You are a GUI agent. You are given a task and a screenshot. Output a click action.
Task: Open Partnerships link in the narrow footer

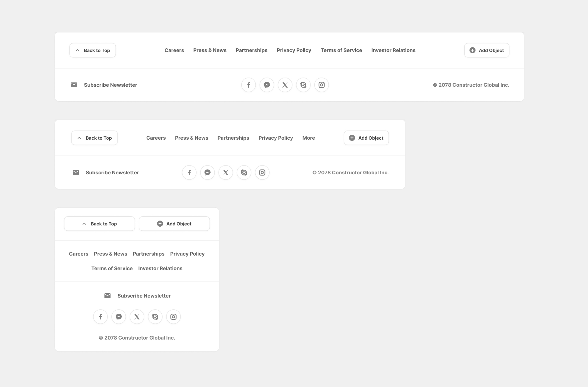[149, 254]
